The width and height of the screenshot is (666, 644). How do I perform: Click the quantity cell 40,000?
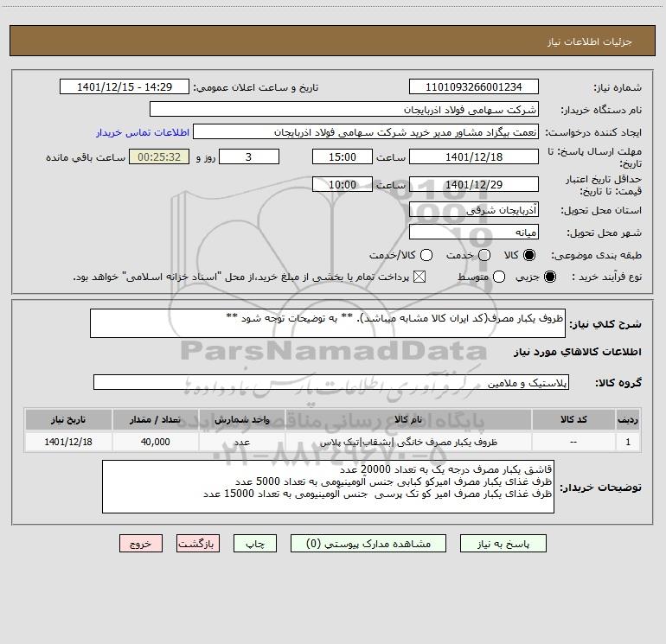[x=155, y=442]
